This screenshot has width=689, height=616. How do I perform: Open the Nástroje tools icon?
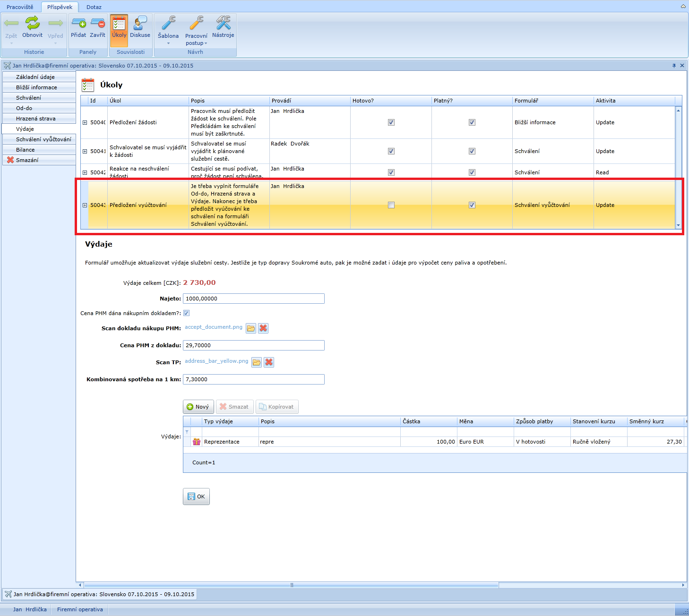[223, 27]
